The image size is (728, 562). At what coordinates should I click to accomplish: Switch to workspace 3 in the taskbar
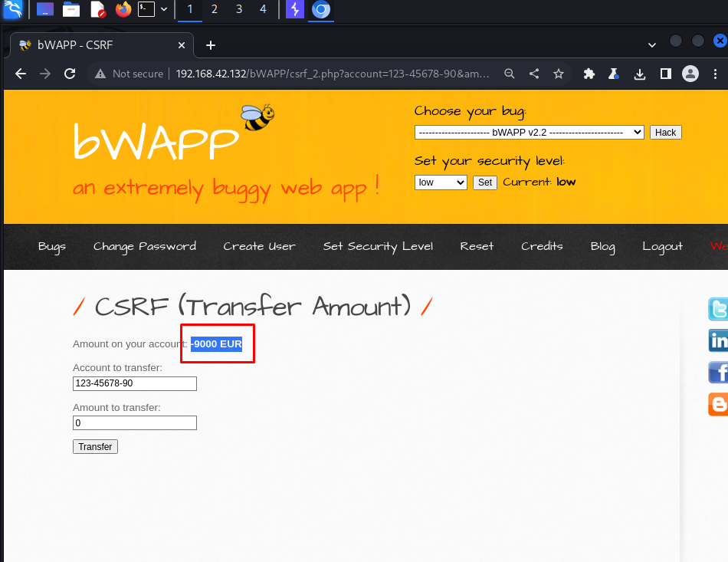tap(239, 9)
